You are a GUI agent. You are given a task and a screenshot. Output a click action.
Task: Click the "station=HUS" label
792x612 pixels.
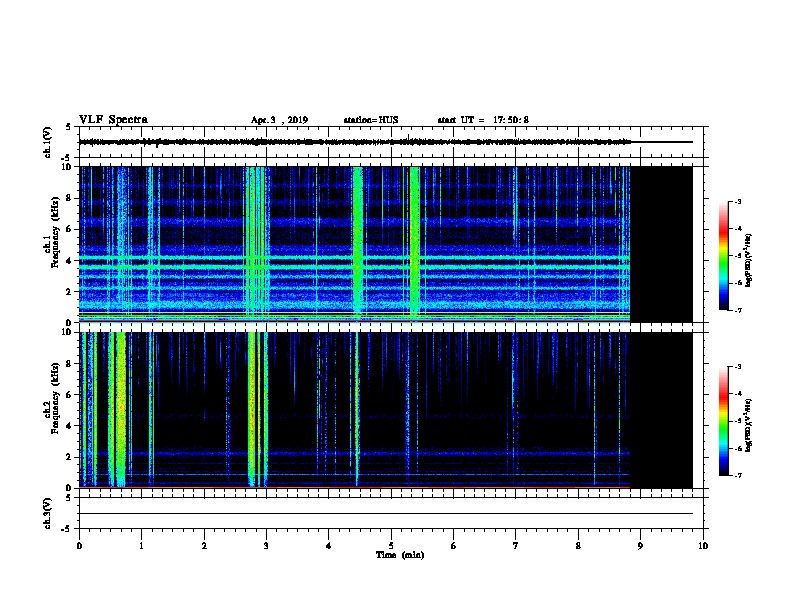pyautogui.click(x=371, y=120)
